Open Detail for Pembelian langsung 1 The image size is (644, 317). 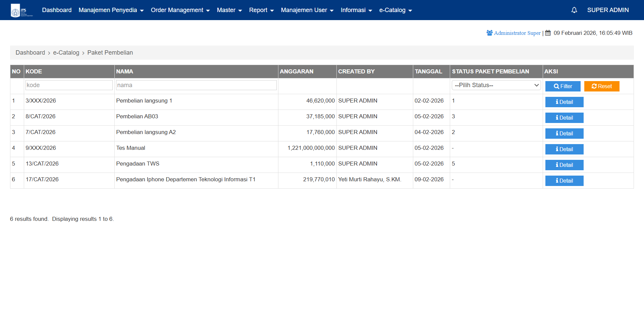(564, 102)
